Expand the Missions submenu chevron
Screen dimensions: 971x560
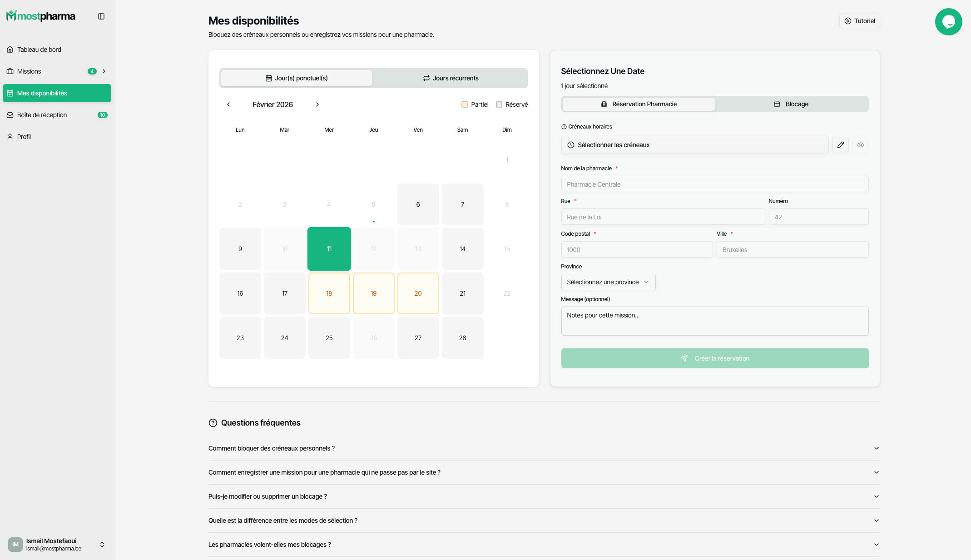(x=104, y=71)
